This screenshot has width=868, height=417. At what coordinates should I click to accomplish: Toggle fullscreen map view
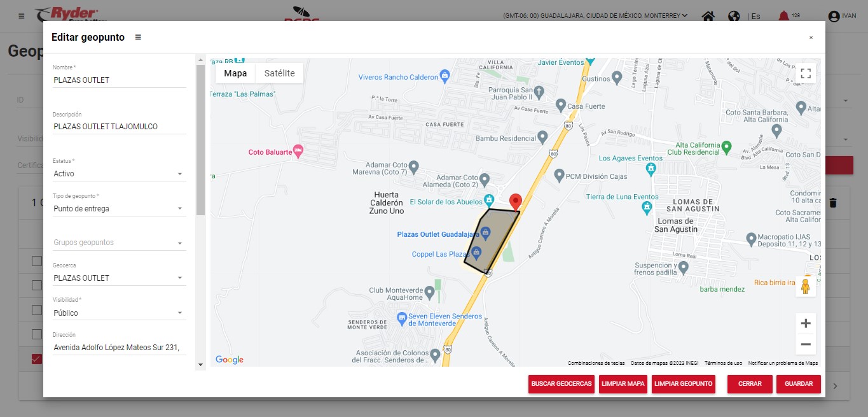805,73
